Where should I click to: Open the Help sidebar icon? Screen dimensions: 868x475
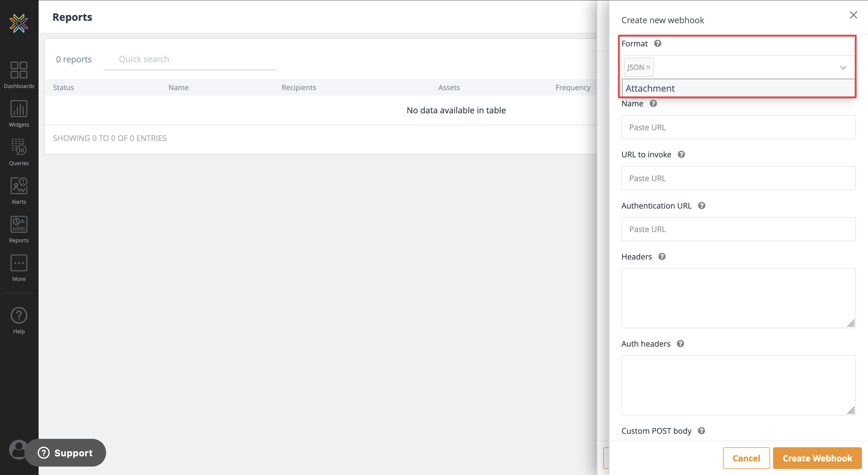tap(19, 316)
